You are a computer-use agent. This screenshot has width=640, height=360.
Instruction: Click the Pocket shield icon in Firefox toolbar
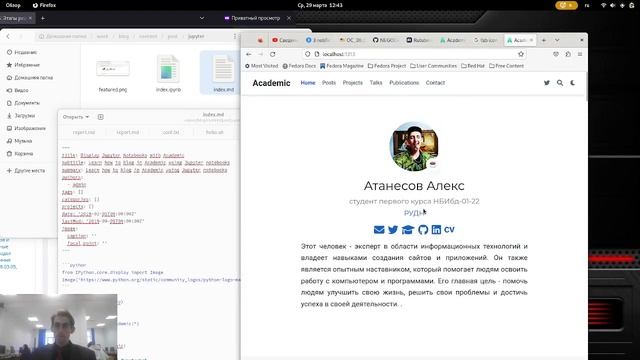coord(556,54)
